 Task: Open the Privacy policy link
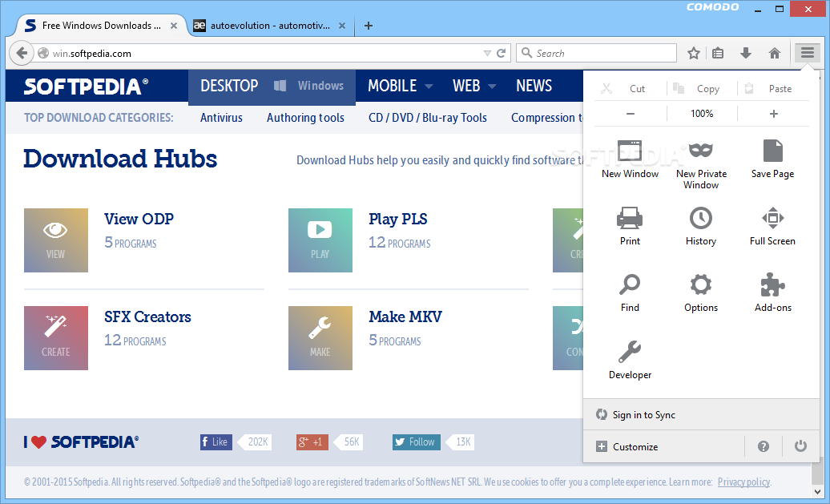click(x=743, y=482)
